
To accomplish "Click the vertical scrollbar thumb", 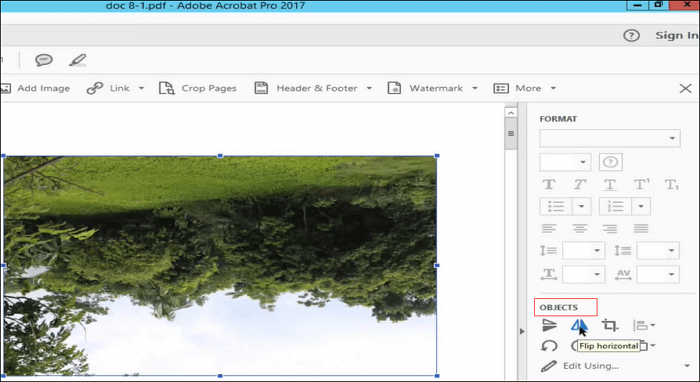I will (x=511, y=134).
